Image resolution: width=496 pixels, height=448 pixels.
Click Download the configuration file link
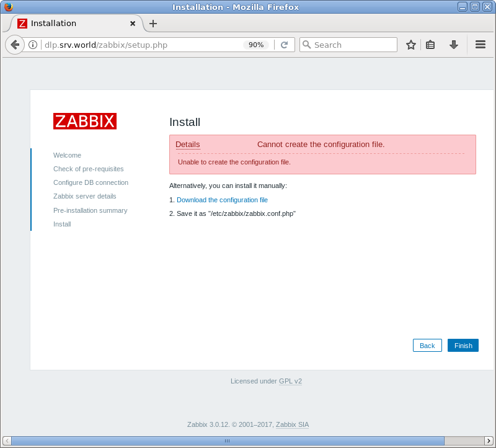pyautogui.click(x=222, y=200)
